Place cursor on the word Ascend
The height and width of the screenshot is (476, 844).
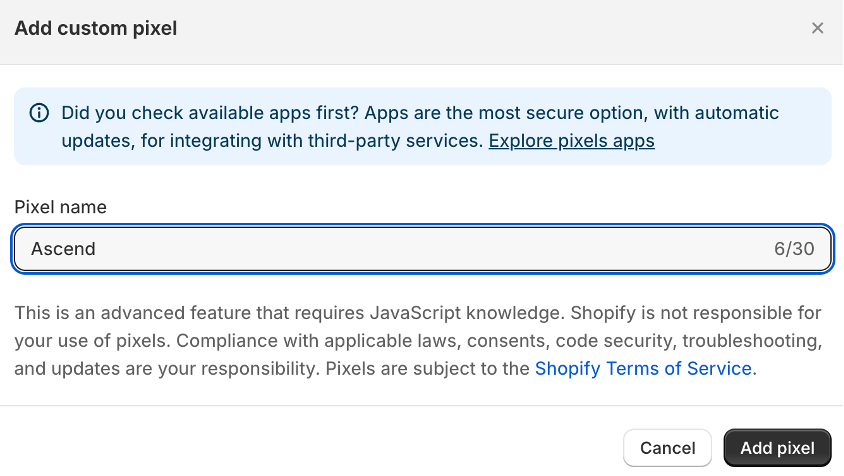[x=63, y=249]
